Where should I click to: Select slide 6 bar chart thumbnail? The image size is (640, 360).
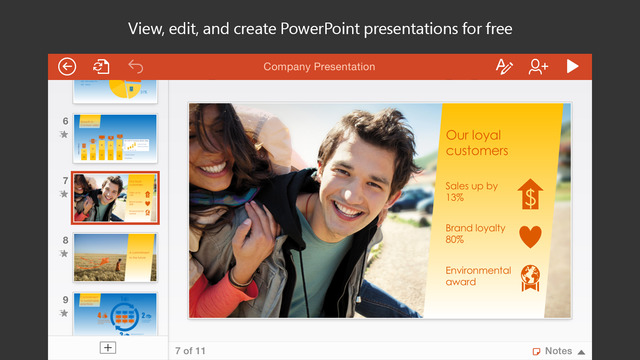pos(115,138)
